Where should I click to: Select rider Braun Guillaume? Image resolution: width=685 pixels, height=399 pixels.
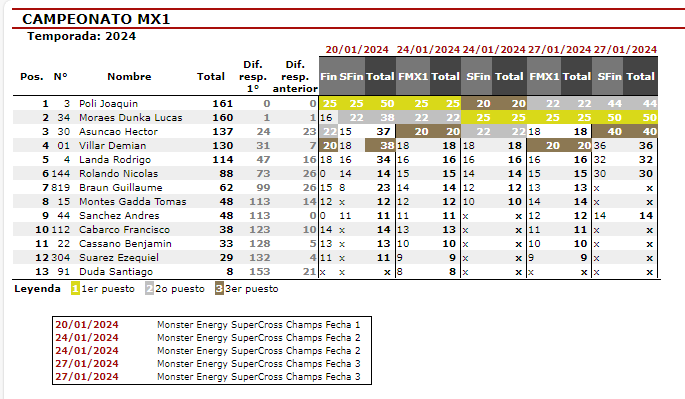click(121, 187)
